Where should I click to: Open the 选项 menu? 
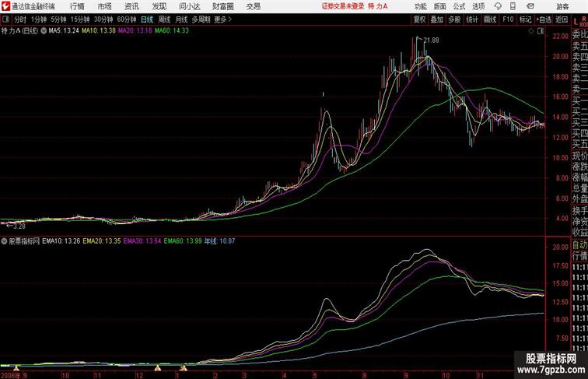tap(478, 6)
